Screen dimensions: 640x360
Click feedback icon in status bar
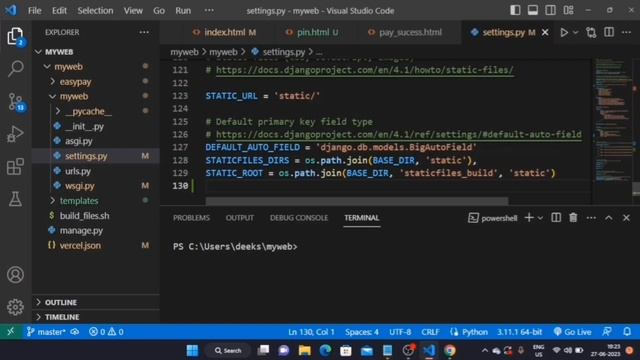click(607, 332)
